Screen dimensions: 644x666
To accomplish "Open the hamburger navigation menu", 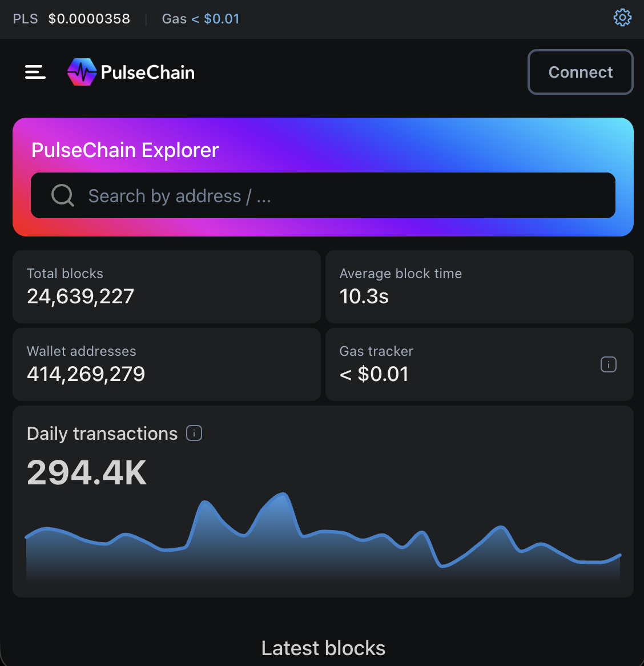I will pos(35,72).
